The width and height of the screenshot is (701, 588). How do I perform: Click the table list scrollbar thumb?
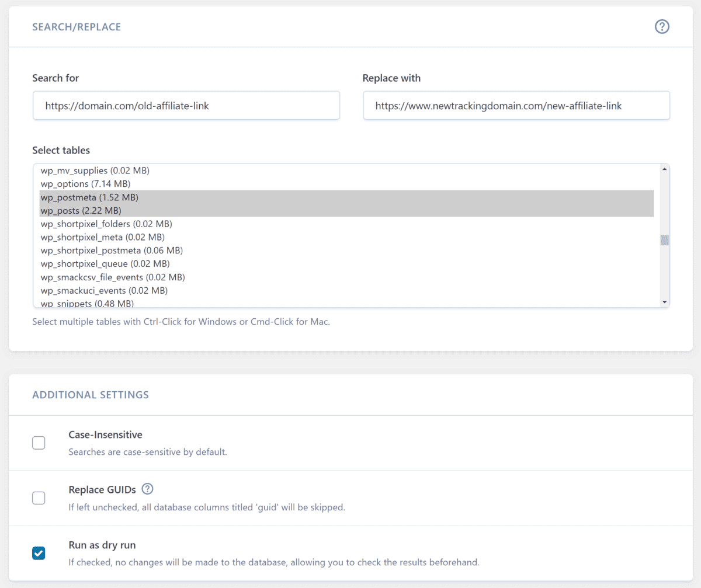pos(664,237)
